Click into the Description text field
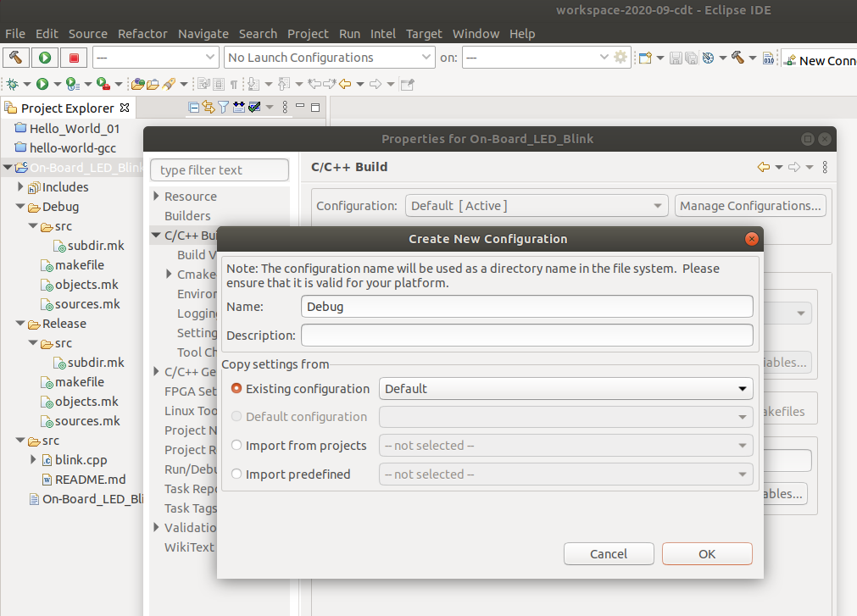 click(526, 336)
